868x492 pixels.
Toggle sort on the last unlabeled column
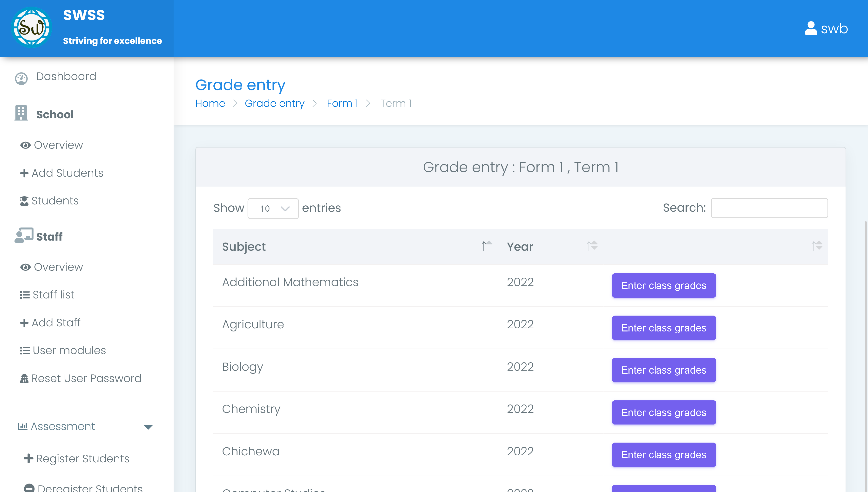click(817, 246)
